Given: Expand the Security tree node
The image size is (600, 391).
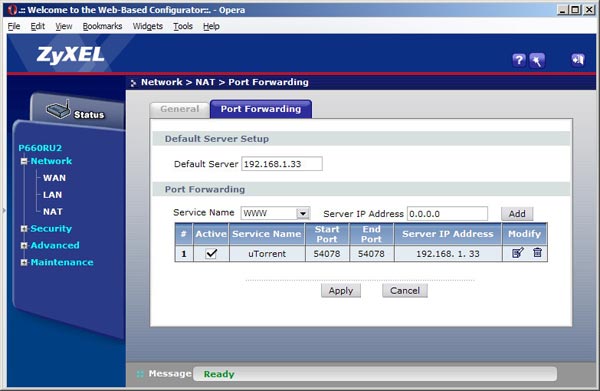Looking at the screenshot, I should pos(24,229).
